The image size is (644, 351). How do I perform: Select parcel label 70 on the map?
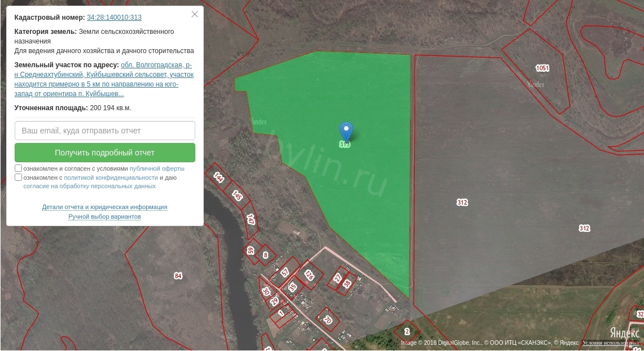[x=327, y=319]
